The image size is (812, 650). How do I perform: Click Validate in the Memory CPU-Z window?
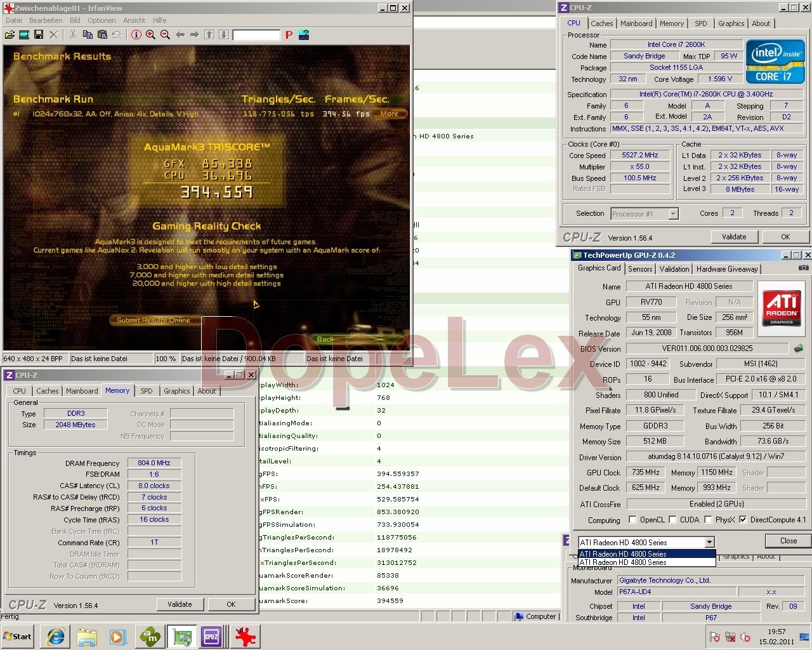tap(180, 604)
